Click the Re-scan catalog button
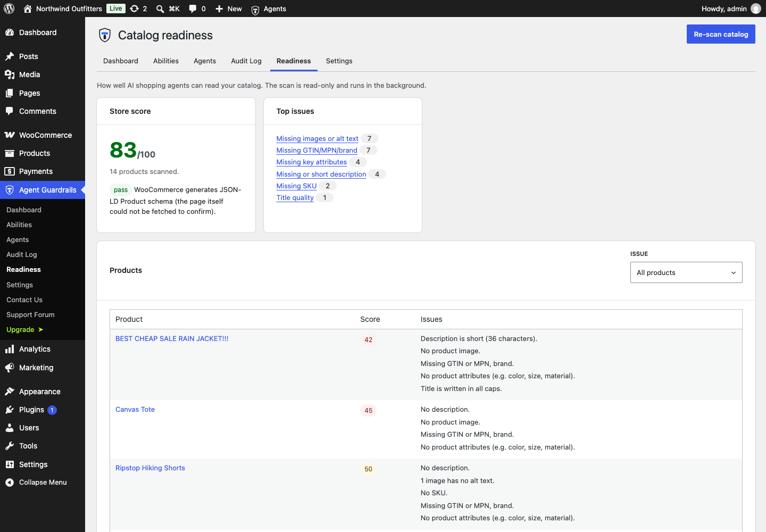Viewport: 766px width, 532px height. click(x=721, y=34)
